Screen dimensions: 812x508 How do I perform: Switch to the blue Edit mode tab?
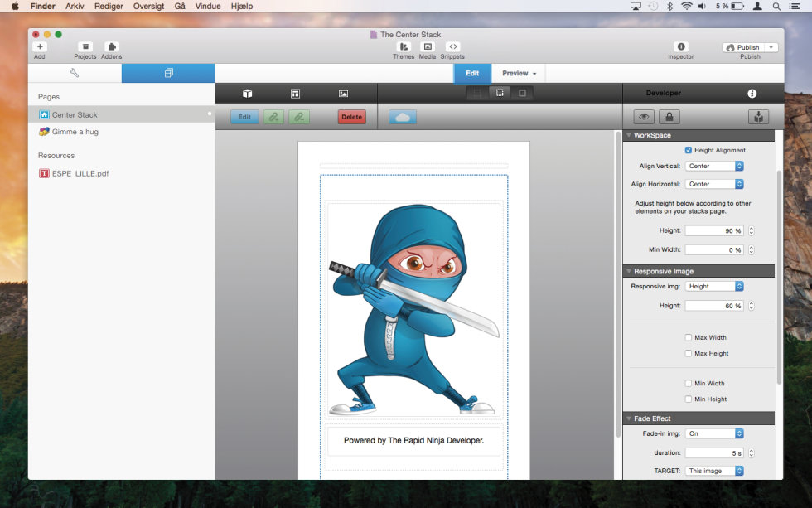(472, 74)
